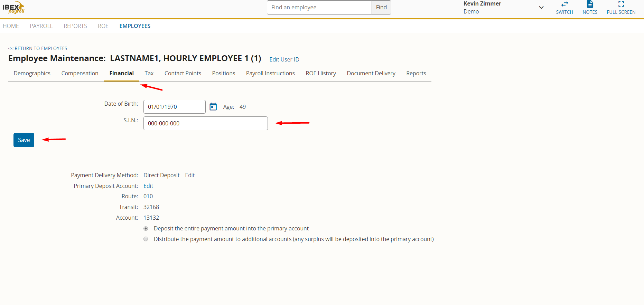Click the Date of Birth field

coord(175,107)
